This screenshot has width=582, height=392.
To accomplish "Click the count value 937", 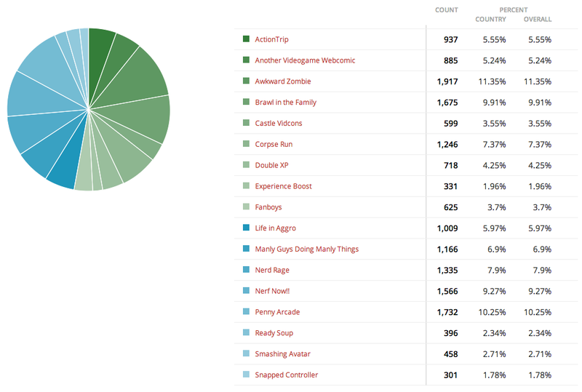I will tap(450, 39).
